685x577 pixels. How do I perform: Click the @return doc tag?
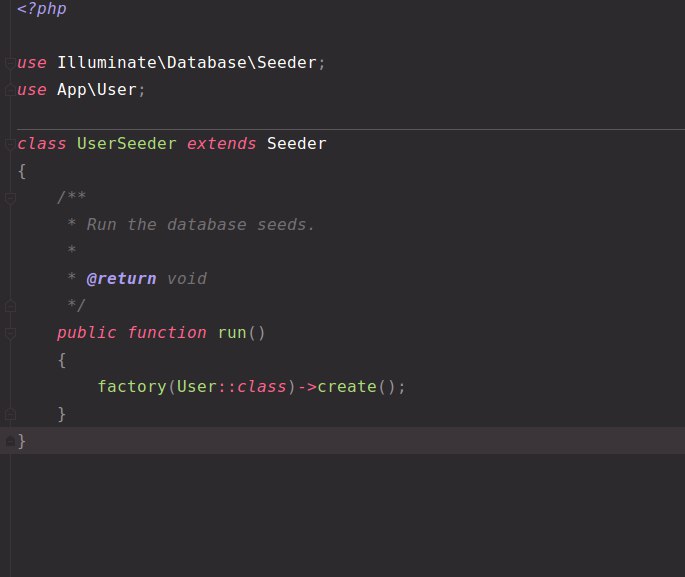pos(121,279)
